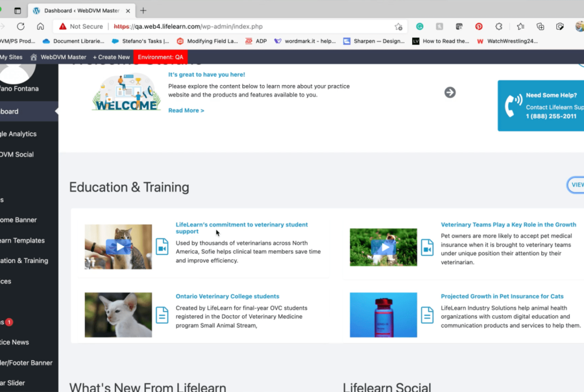Open How to Read the... bookmark

point(441,41)
